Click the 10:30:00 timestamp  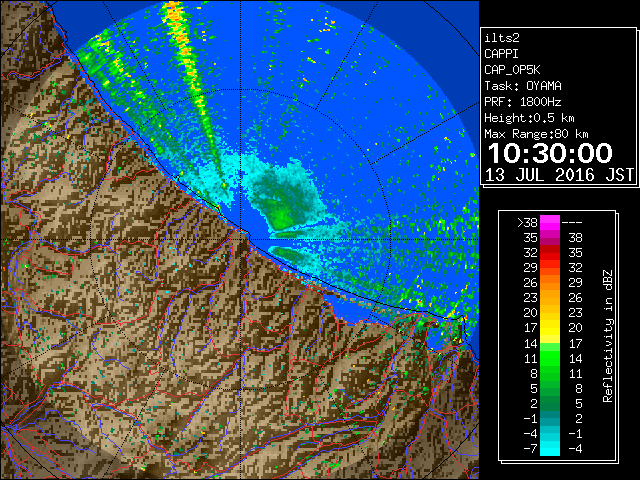(x=550, y=153)
